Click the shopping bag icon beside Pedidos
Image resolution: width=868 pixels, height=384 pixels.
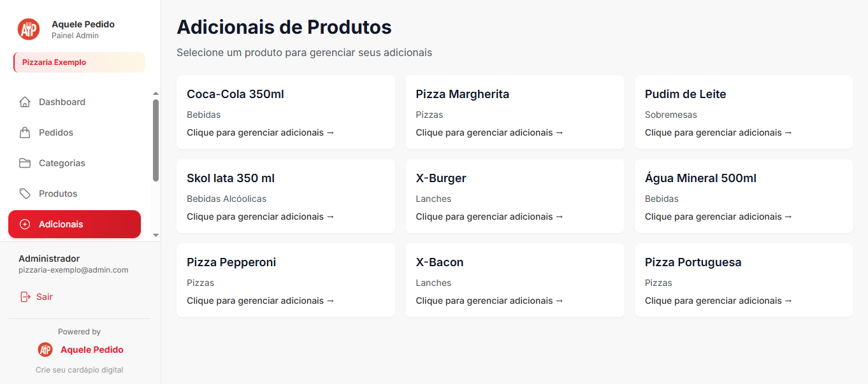pyautogui.click(x=25, y=132)
